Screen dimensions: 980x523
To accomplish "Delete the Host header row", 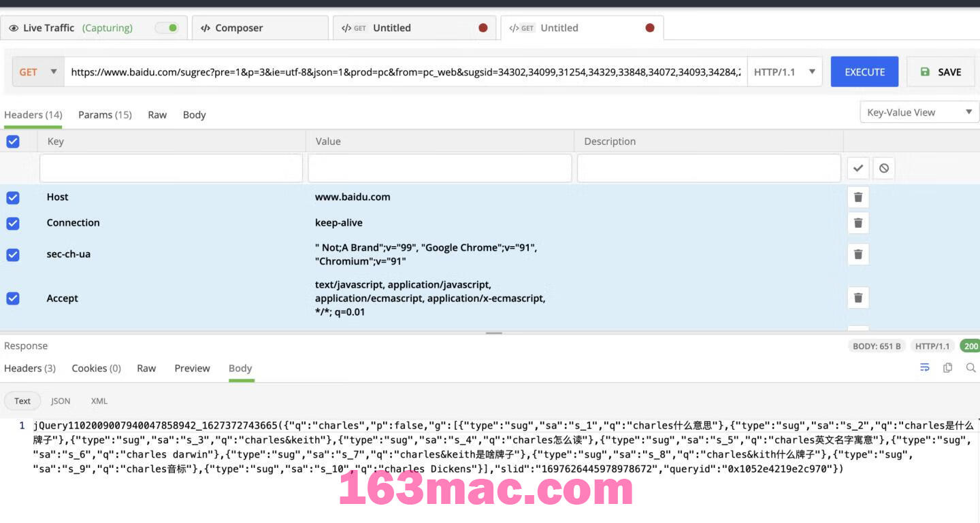I will tap(858, 197).
